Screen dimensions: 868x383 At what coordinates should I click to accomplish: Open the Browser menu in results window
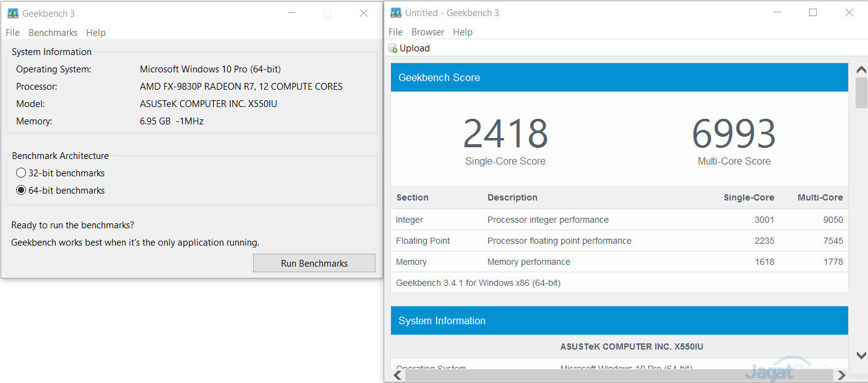coord(428,32)
